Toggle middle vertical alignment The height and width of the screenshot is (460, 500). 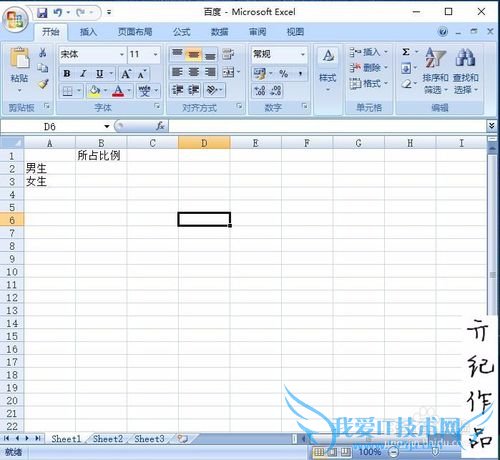pos(194,54)
